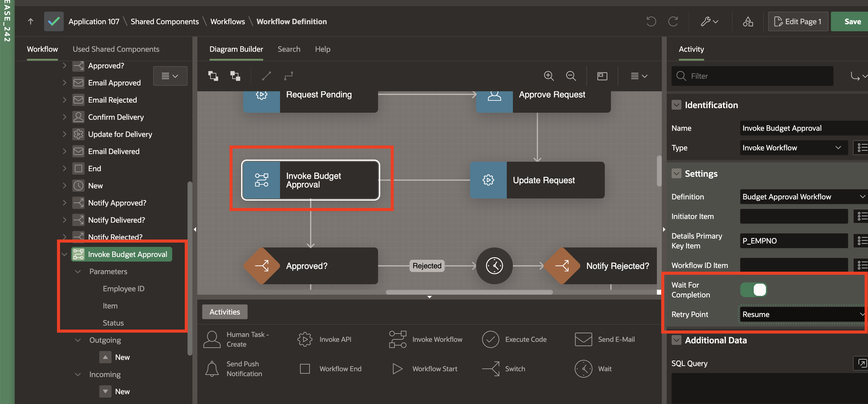Collapse the Identification section checkbox arrow
Screen dimensions: 868x404
(x=676, y=105)
